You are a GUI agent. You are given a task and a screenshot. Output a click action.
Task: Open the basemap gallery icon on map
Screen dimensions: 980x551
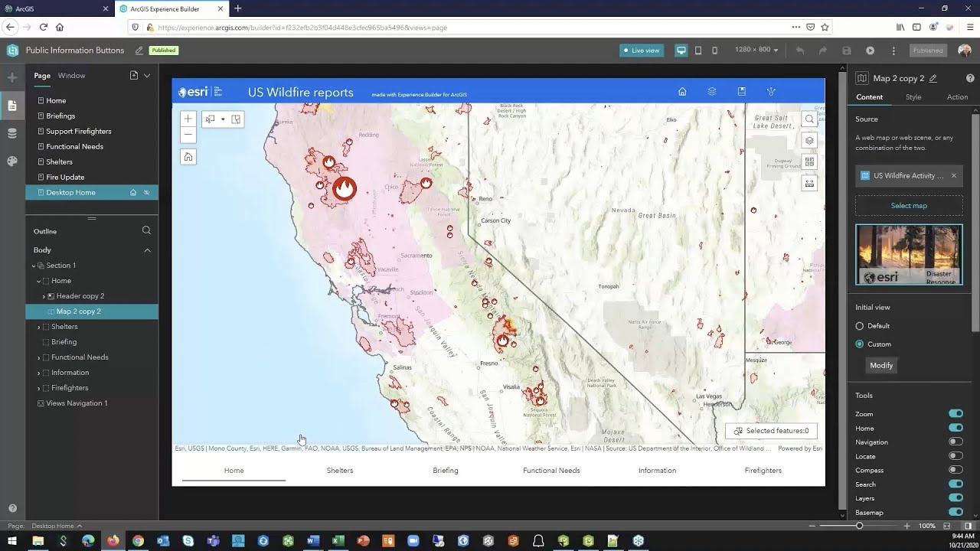(x=809, y=162)
